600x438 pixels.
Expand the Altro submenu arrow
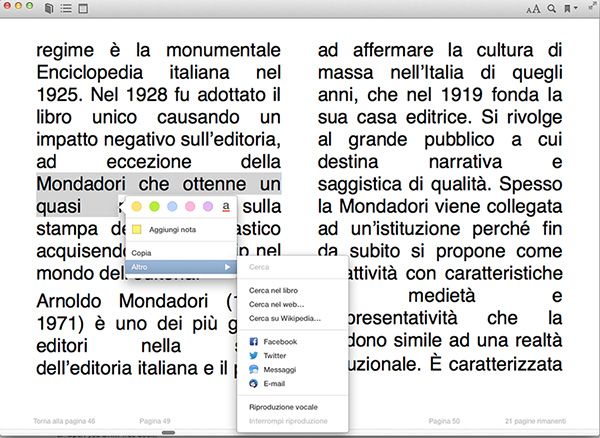pyautogui.click(x=227, y=267)
